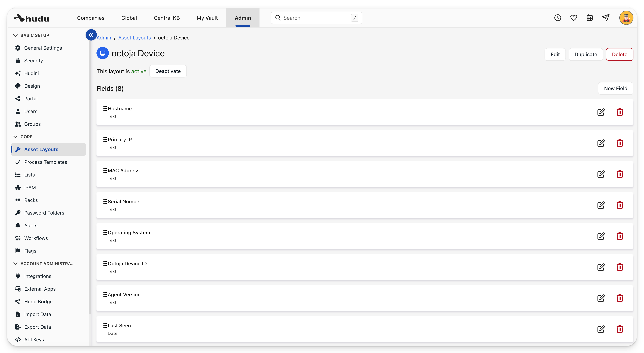
Task: Click the Hudu logo
Action: (x=32, y=18)
